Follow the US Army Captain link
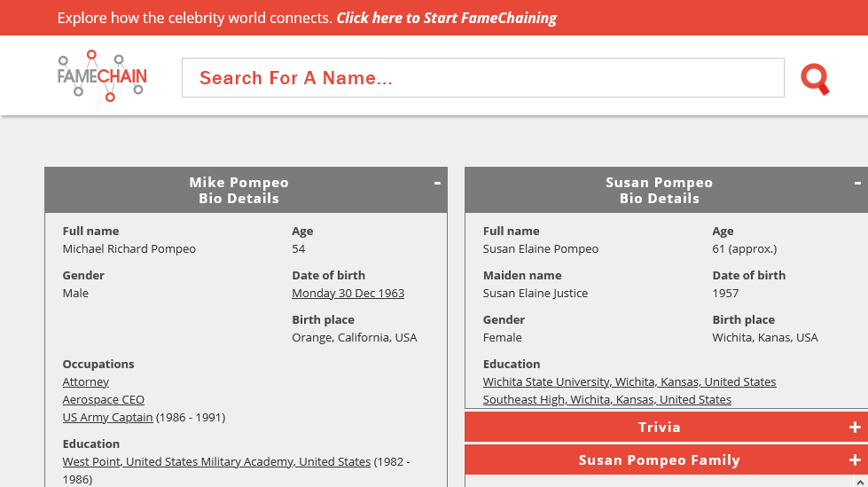 tap(107, 417)
